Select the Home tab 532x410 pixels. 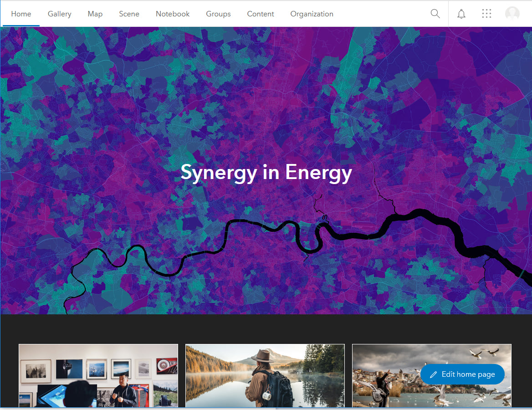click(20, 14)
